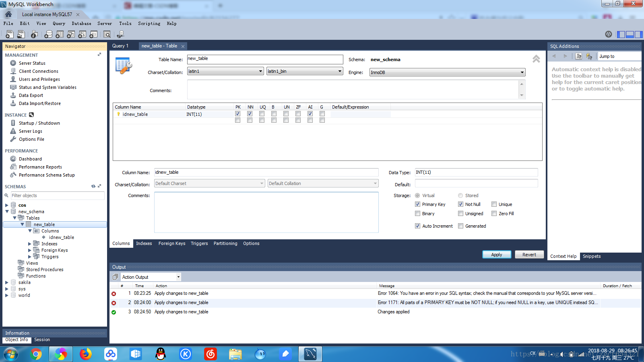Toggle AI checkbox for idnew_table row
The image size is (644, 362).
tap(310, 114)
